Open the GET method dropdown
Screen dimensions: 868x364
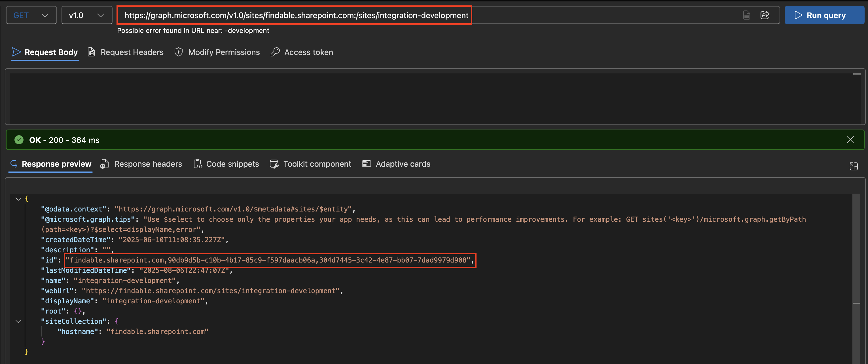tap(31, 15)
